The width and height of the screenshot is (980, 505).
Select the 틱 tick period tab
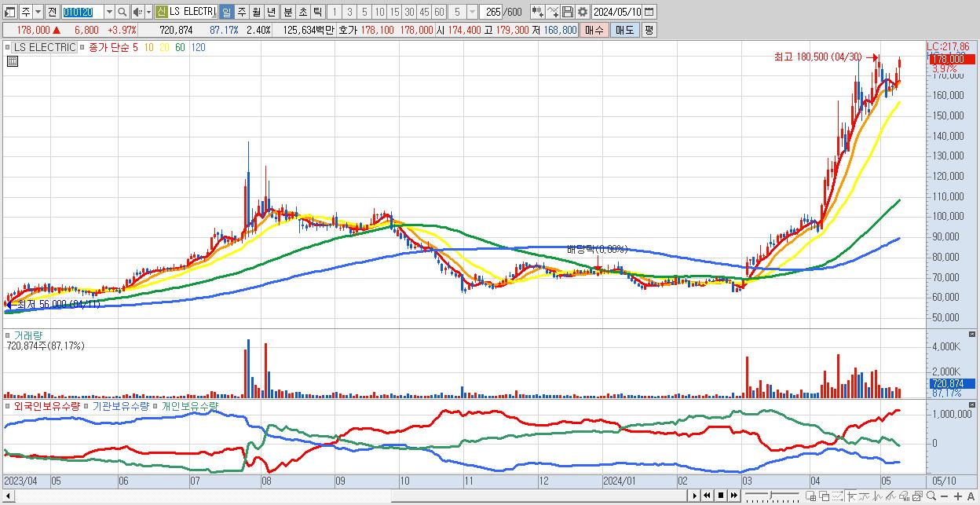click(x=317, y=12)
